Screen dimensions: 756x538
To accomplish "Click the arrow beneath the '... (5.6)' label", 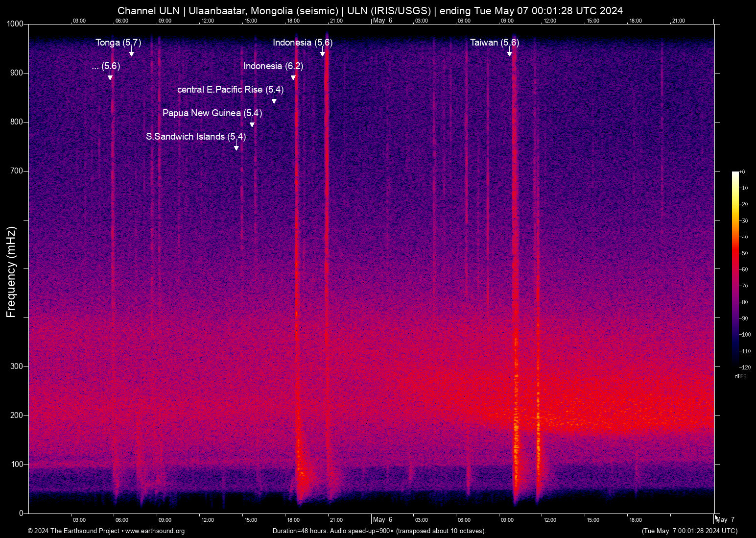I will point(110,76).
